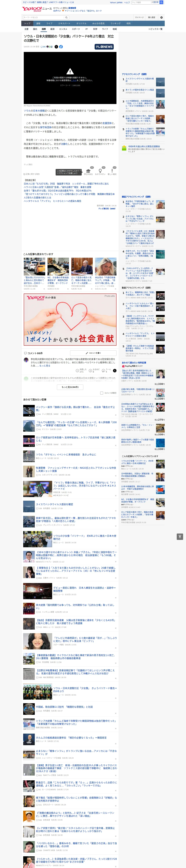This screenshot has height=868, width=186.
Task: Open the エキスパート navigation tab
Action: 64,24
